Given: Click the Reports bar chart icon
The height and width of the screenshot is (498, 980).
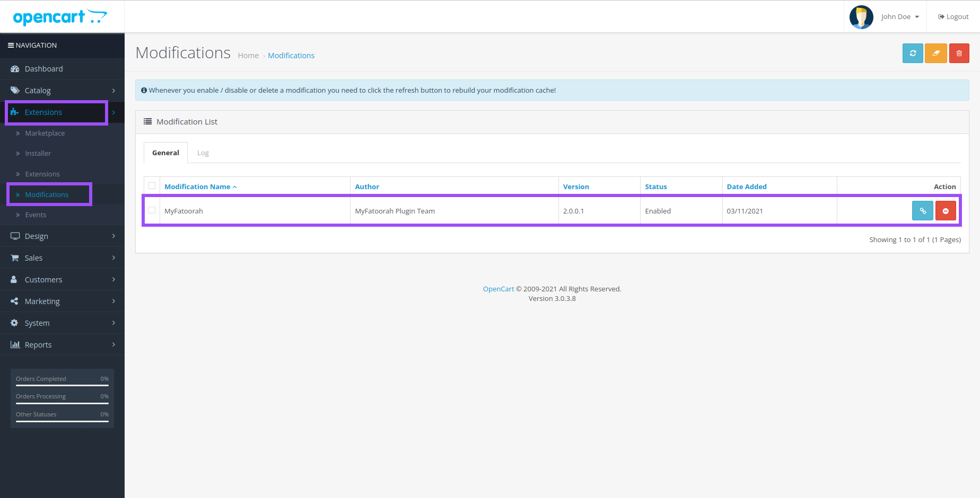Looking at the screenshot, I should pyautogui.click(x=15, y=345).
